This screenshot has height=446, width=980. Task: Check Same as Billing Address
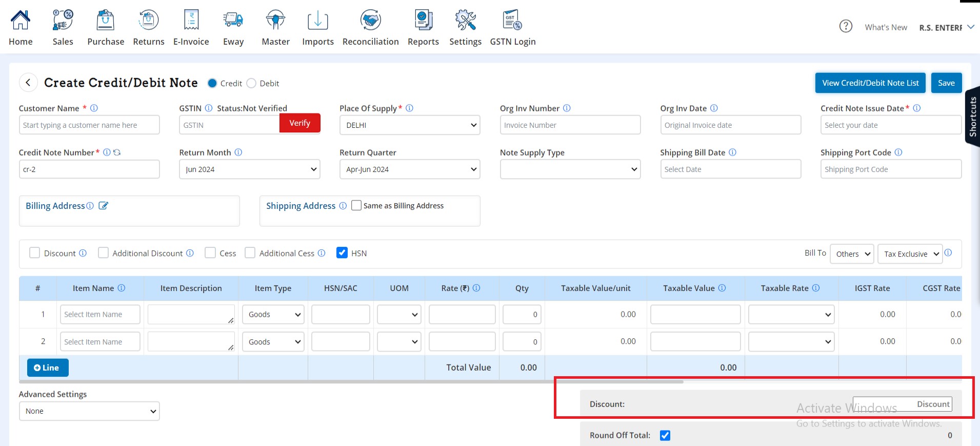pyautogui.click(x=356, y=205)
